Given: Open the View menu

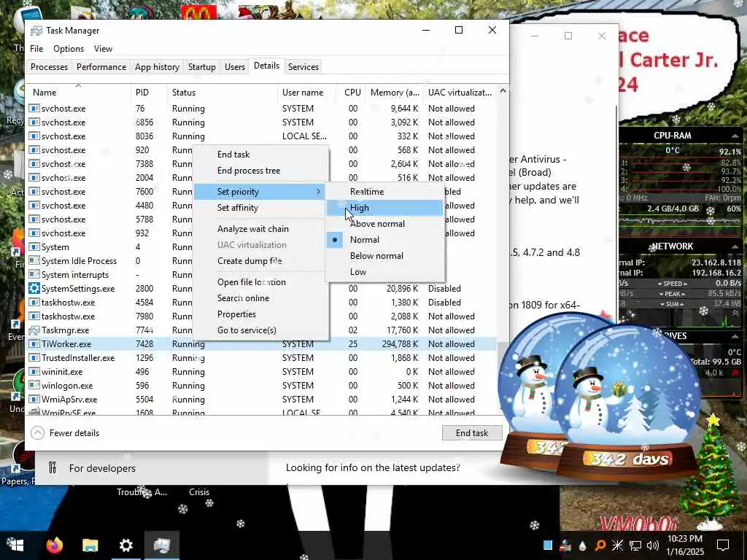Looking at the screenshot, I should pos(103,49).
